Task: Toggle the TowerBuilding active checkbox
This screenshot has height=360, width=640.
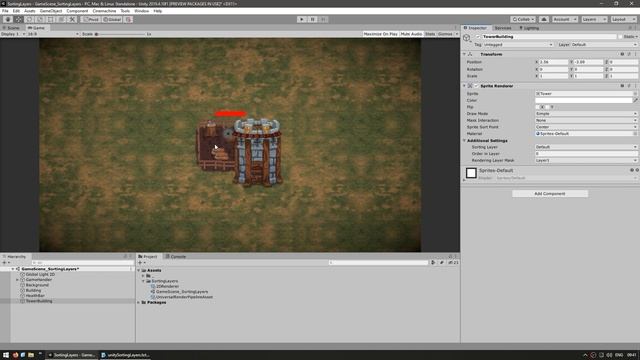Action: (478, 36)
